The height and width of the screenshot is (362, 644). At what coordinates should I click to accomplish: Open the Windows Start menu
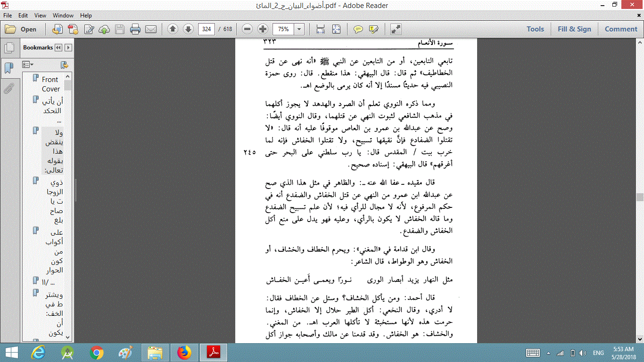11,353
